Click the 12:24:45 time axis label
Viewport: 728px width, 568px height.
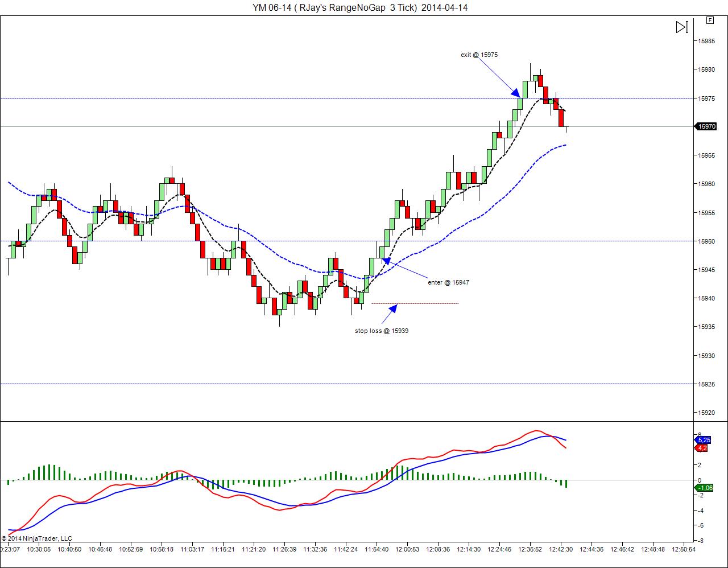[499, 550]
